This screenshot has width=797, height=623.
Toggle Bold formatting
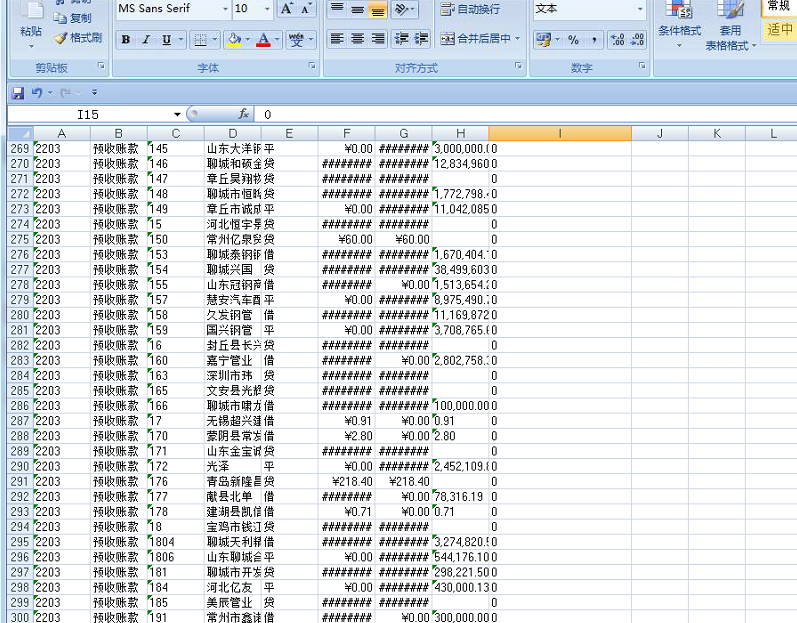coord(126,40)
